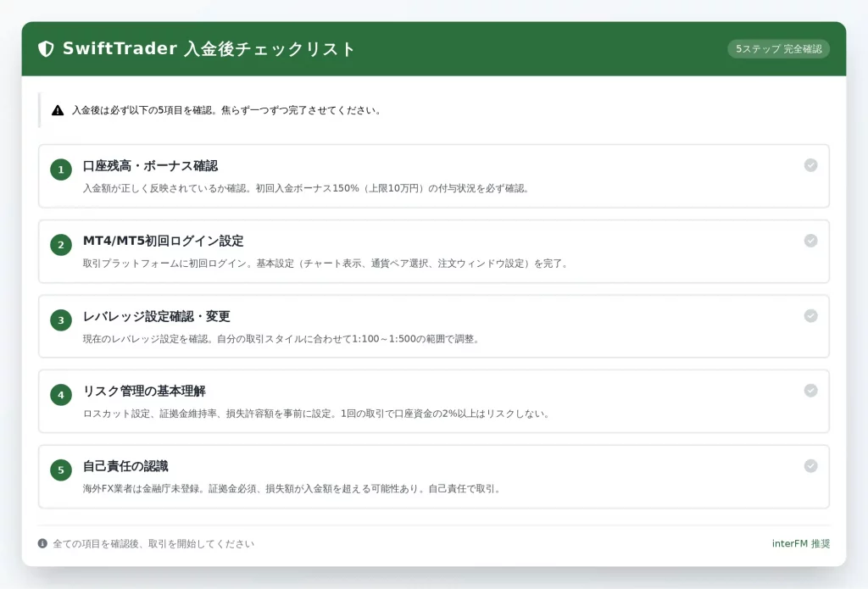Check the 自己責任の認識 completion circle
Image resolution: width=868 pixels, height=589 pixels.
pyautogui.click(x=810, y=465)
